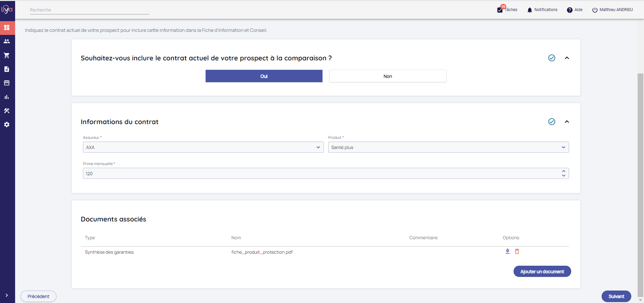The image size is (644, 303).
Task: Open the Produit dropdown showing Santé plus
Action: (448, 147)
